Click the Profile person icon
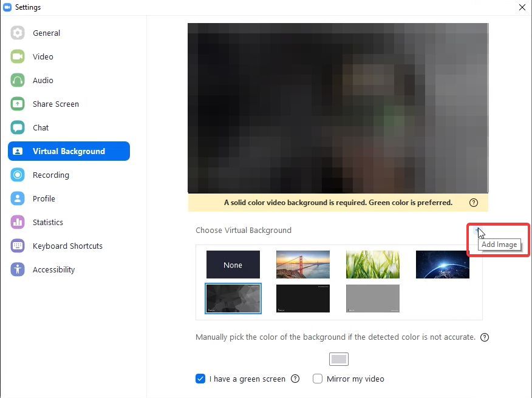 [x=17, y=198]
